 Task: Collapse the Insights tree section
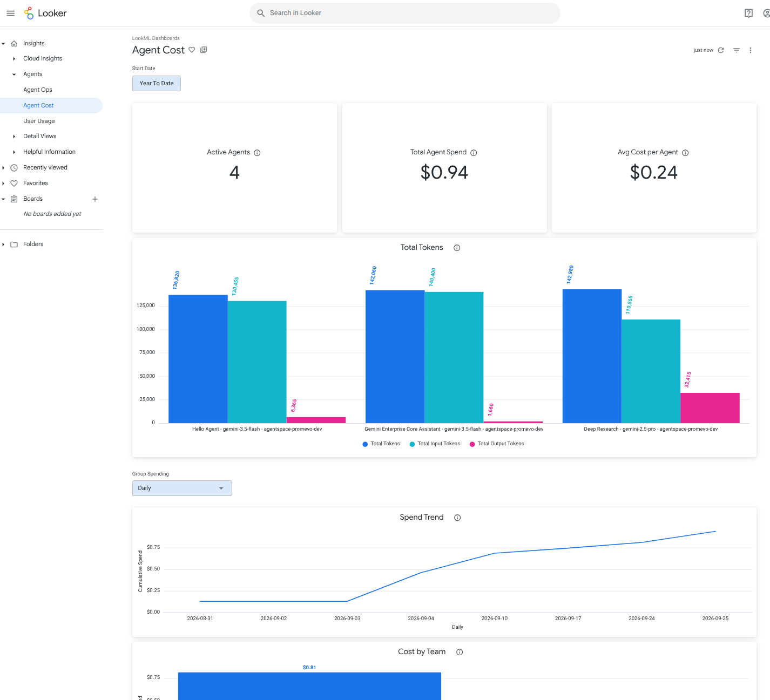point(3,44)
